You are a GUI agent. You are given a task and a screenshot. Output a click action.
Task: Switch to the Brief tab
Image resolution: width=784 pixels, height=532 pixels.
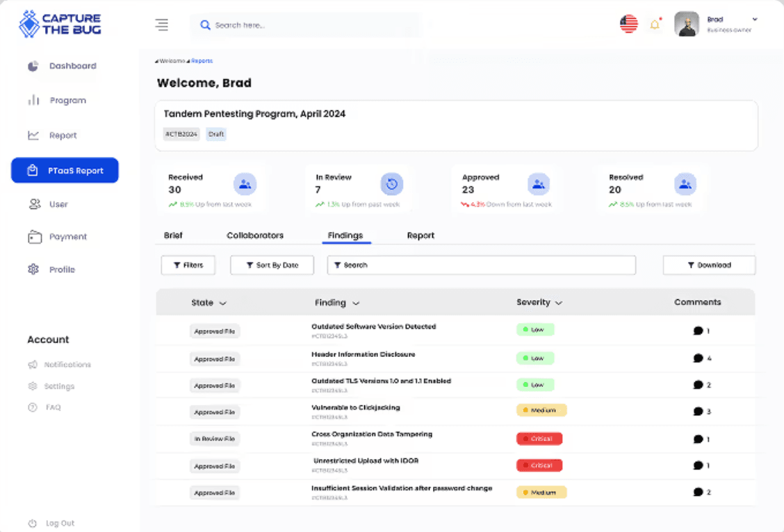click(x=173, y=235)
